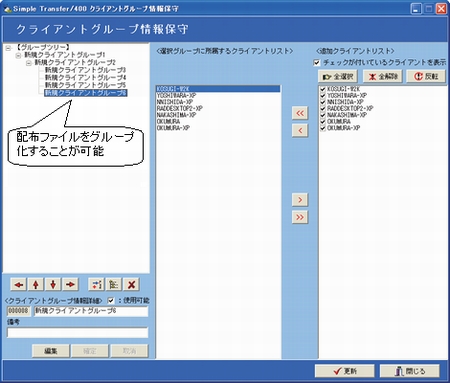450x383 pixels.
Task: Click the red right arrow move button
Action: [70, 284]
